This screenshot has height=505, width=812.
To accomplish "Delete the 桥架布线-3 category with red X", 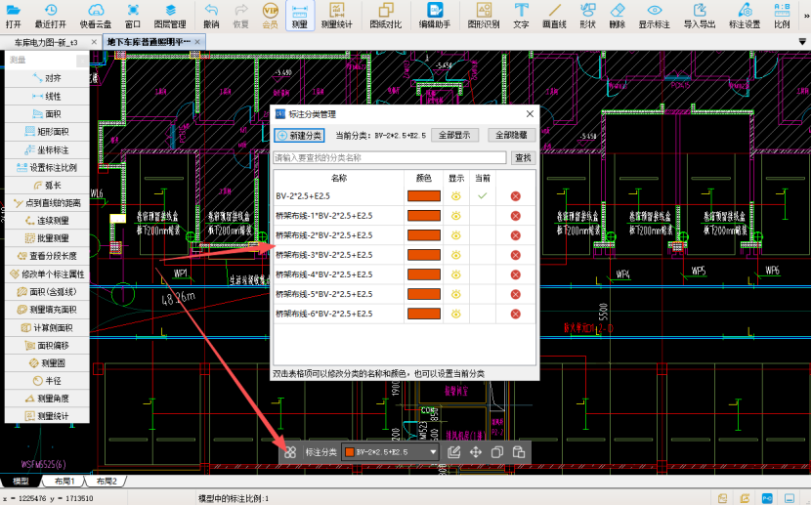I will pos(515,255).
